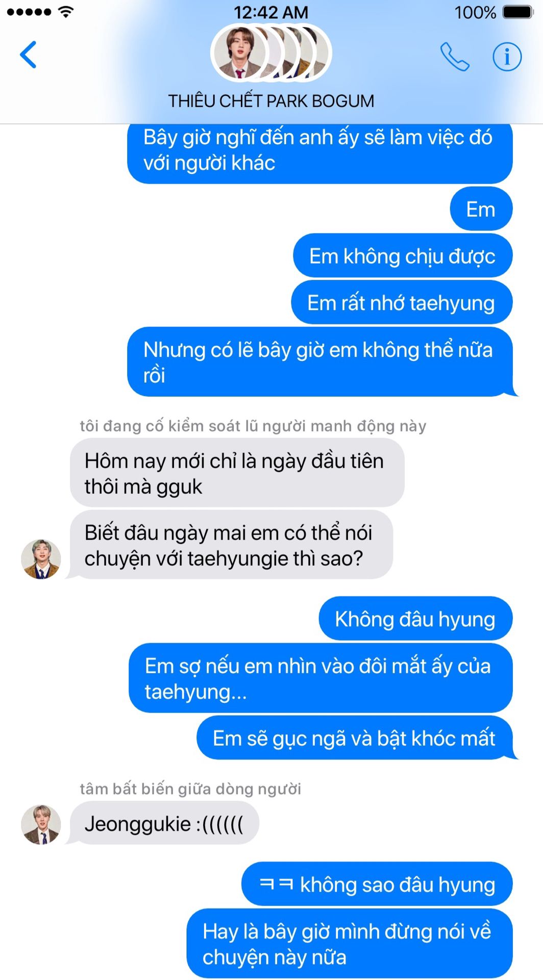Tap 'Không đâu hyung' message bubble
Image resolution: width=543 pixels, height=980 pixels.
tap(415, 619)
